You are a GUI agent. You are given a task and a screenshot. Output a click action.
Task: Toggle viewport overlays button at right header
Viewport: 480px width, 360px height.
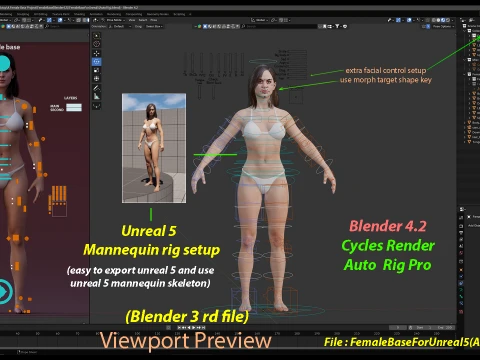click(409, 20)
